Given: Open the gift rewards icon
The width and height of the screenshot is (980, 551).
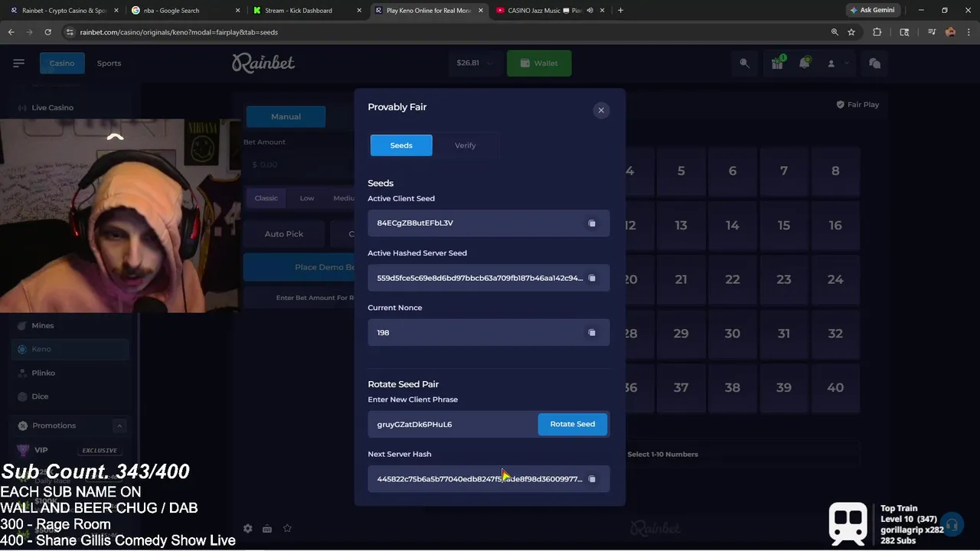Looking at the screenshot, I should click(x=777, y=64).
